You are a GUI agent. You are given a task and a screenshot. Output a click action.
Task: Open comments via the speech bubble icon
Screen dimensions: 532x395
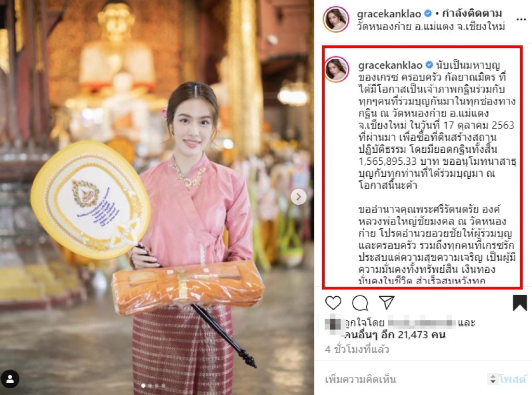point(360,302)
